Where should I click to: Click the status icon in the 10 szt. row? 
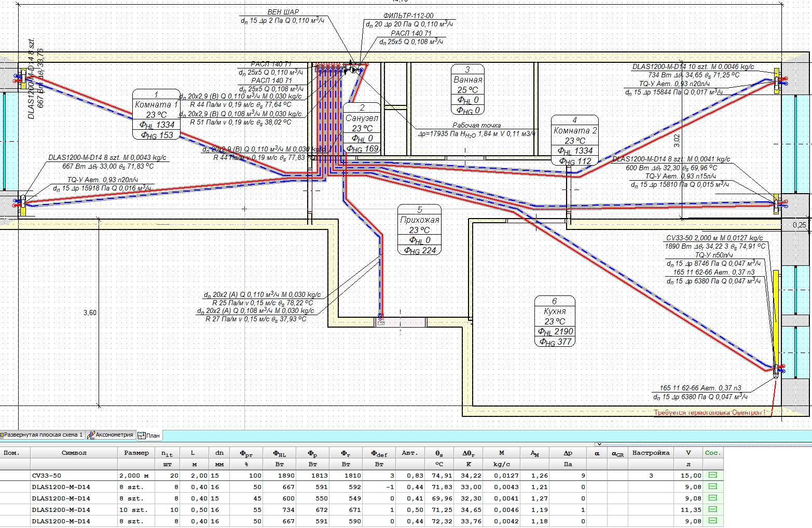pos(712,509)
